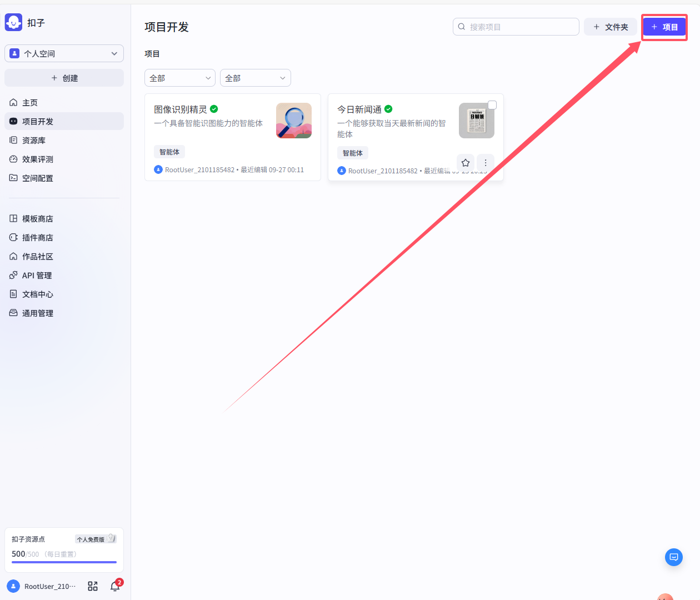Select 效果评测 in the sidebar
The image size is (700, 600).
click(37, 159)
